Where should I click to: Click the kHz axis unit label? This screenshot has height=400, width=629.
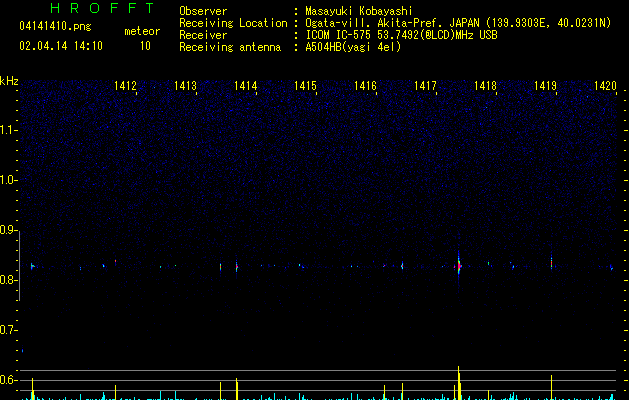click(x=9, y=81)
